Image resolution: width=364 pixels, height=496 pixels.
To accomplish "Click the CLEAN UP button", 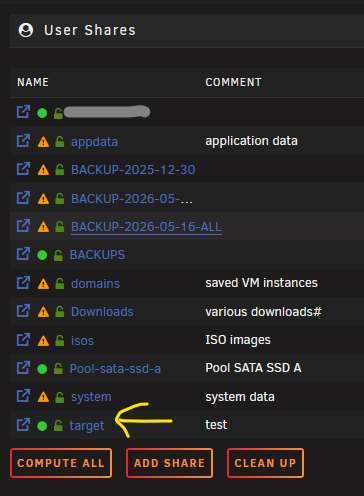I will click(x=265, y=463).
